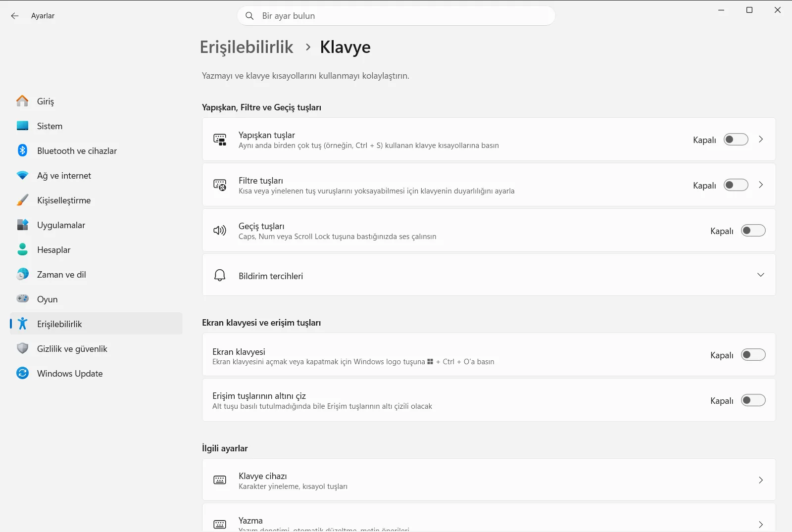
Task: Open Filtre tuşları details chevron
Action: (x=761, y=185)
